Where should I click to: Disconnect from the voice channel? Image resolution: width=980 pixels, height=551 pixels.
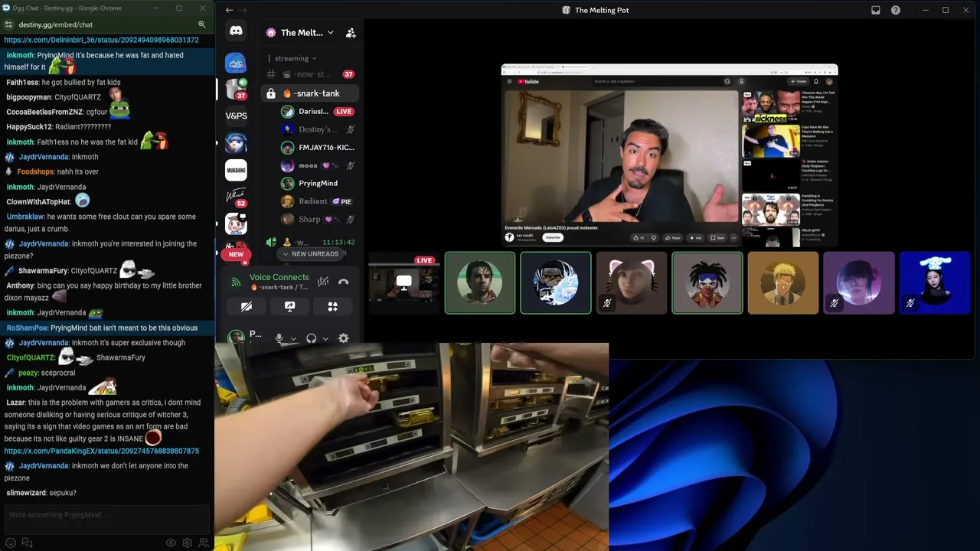click(344, 282)
